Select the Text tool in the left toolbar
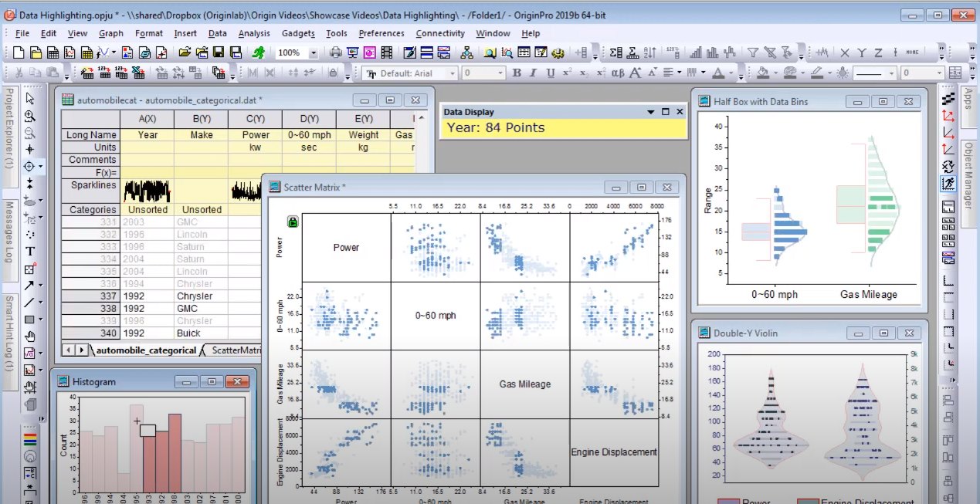The height and width of the screenshot is (504, 980). (x=30, y=251)
